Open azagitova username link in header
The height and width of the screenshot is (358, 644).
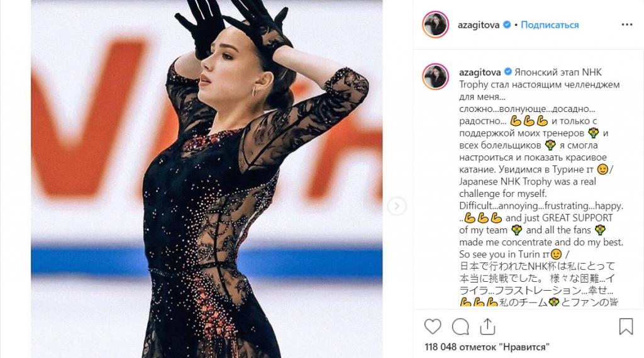click(479, 25)
